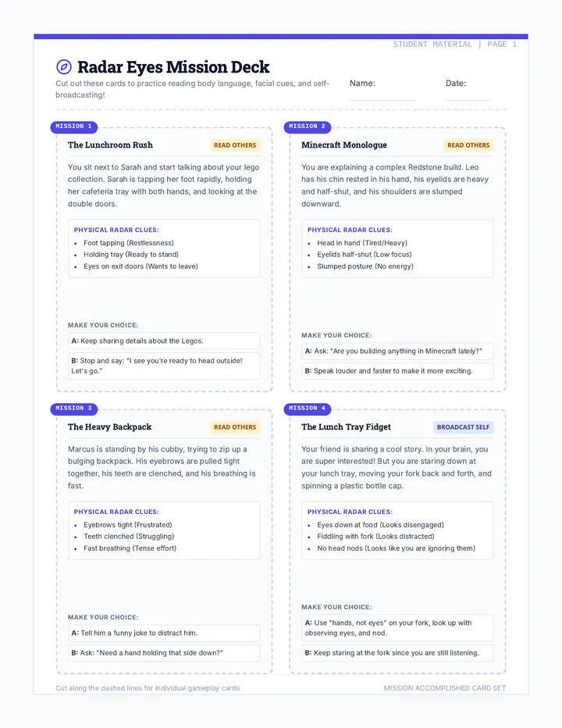
Task: Click the Minecraft Monologue card title
Action: 344,145
